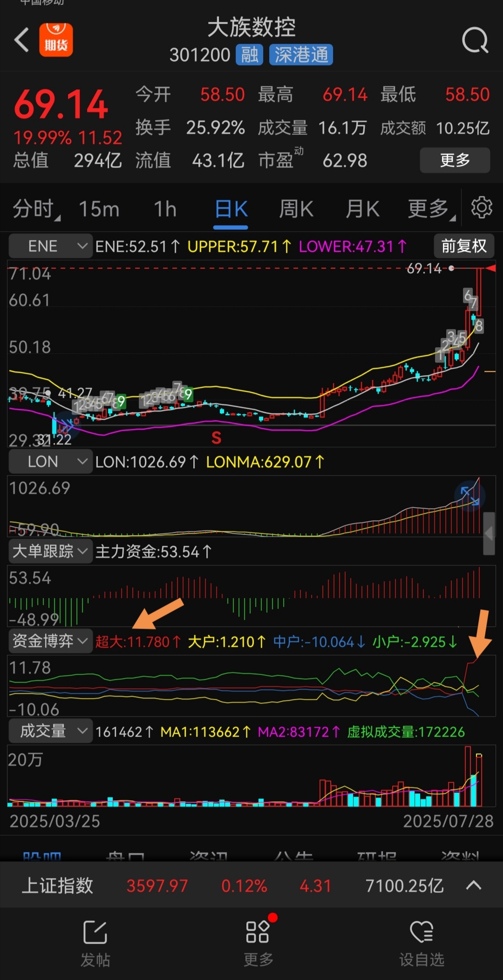Tap the 虚拟成交量:172226 label

click(x=406, y=732)
